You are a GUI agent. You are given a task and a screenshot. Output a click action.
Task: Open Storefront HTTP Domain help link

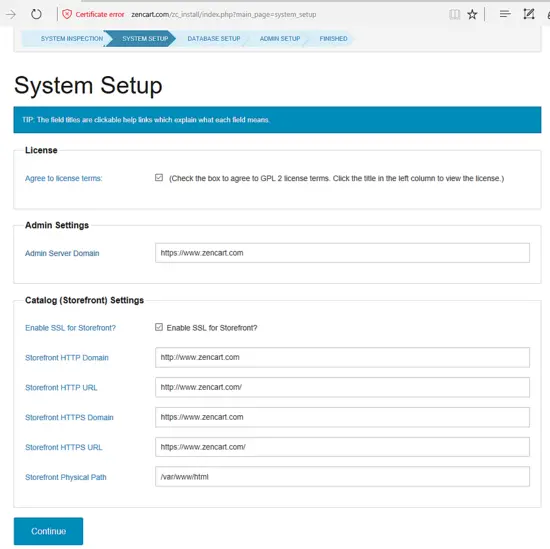(67, 357)
